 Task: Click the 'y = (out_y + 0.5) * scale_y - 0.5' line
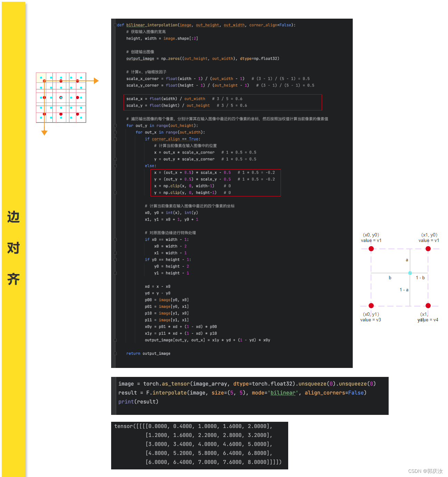(214, 179)
